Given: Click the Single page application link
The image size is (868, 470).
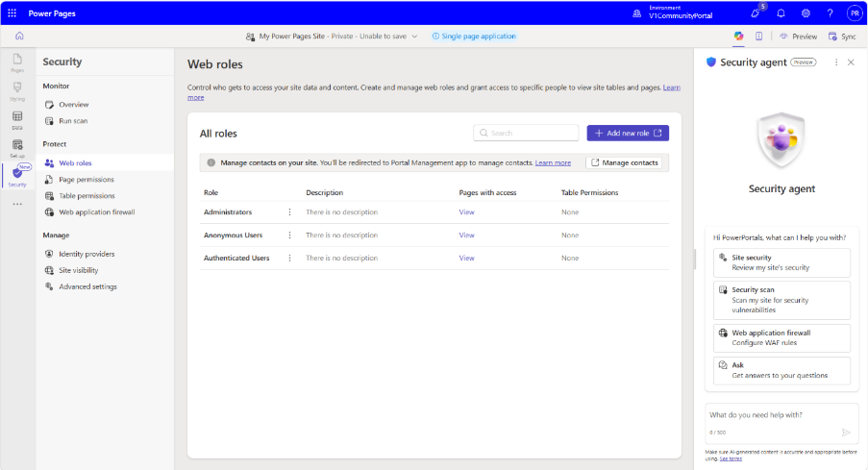Looking at the screenshot, I should (474, 36).
